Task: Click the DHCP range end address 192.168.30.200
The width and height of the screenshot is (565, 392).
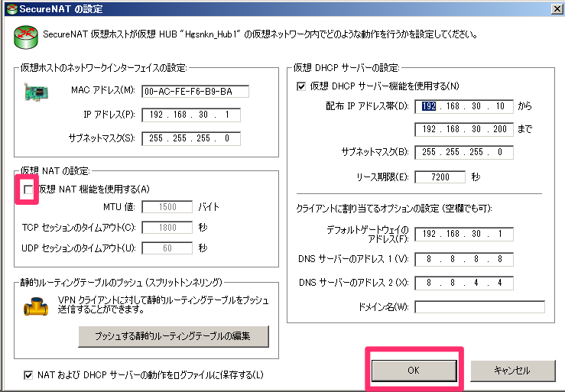Action: pyautogui.click(x=464, y=129)
